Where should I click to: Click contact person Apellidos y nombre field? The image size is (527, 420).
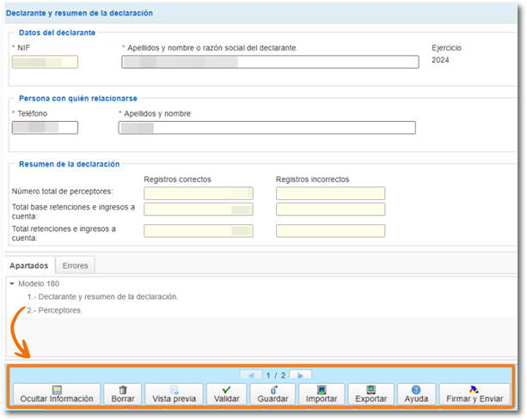pos(267,128)
